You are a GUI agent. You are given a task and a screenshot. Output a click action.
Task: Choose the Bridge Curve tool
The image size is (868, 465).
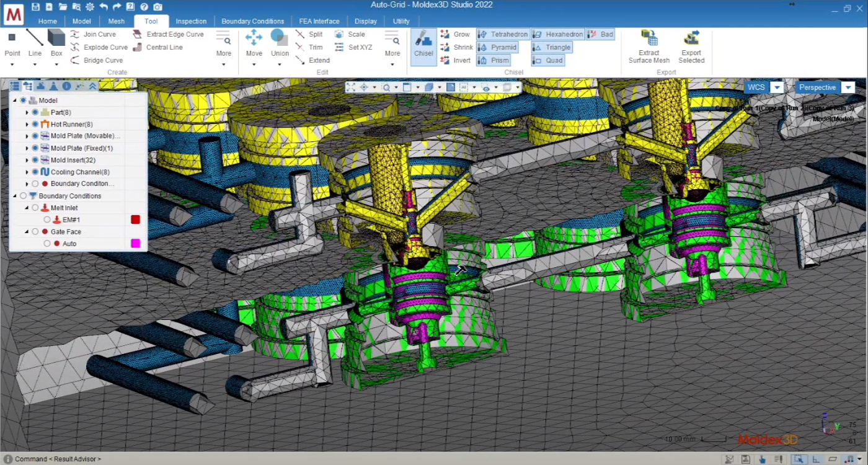click(x=96, y=61)
